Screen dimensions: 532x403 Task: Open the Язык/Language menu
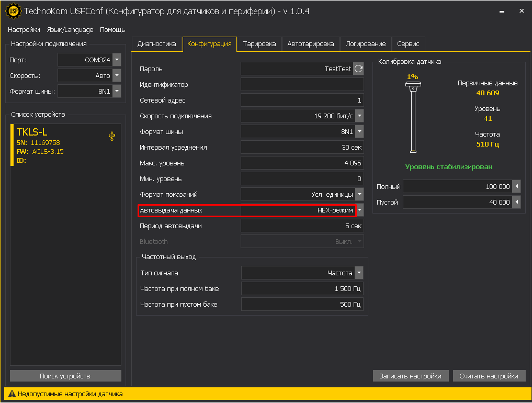[x=70, y=30]
